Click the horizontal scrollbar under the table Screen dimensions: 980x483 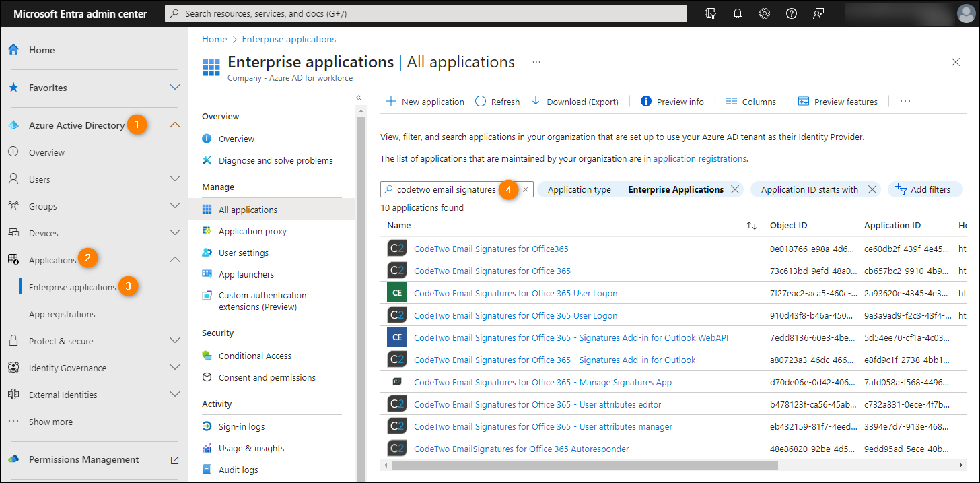pyautogui.click(x=584, y=465)
